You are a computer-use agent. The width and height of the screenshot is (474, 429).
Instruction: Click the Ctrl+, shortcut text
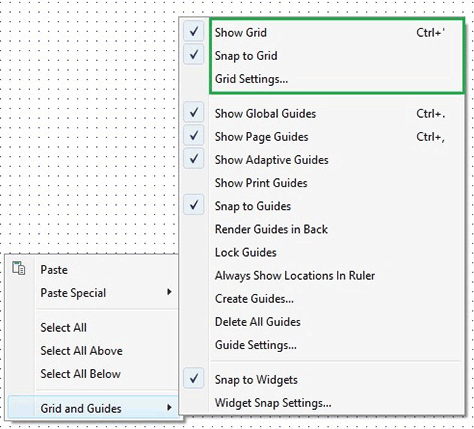[430, 137]
